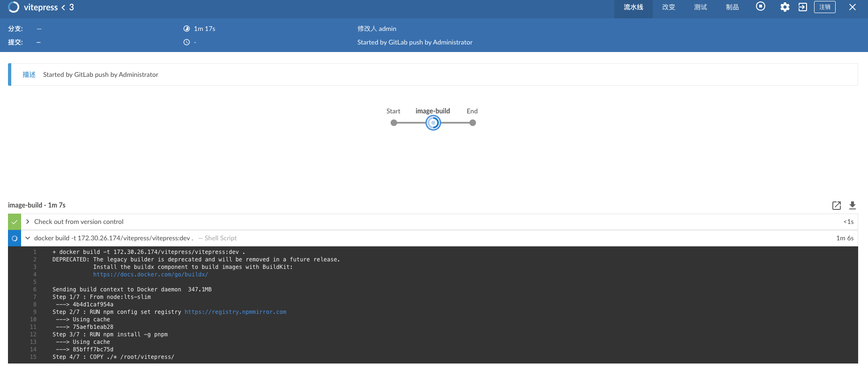This screenshot has width=868, height=371.
Task: Close the run details with X
Action: tap(852, 7)
